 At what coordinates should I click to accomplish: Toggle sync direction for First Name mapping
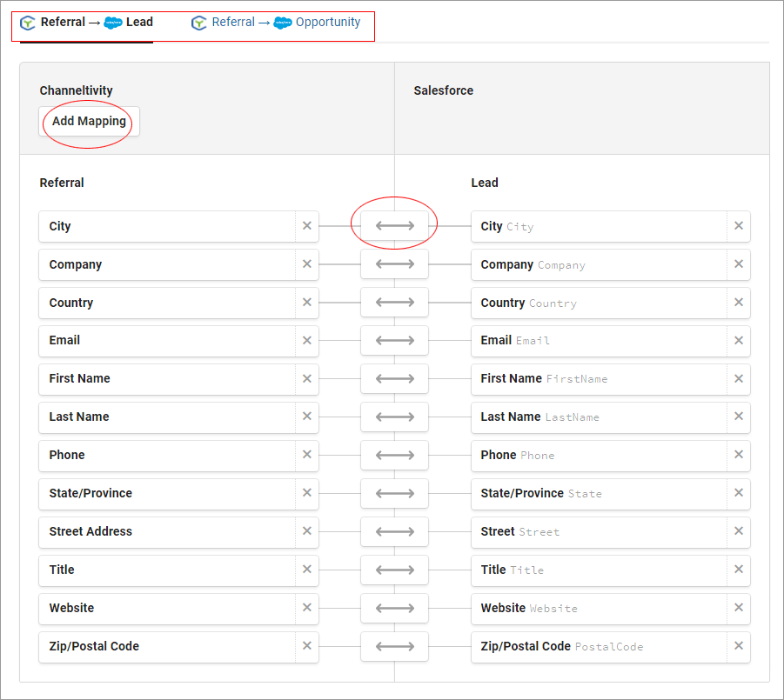[x=394, y=379]
